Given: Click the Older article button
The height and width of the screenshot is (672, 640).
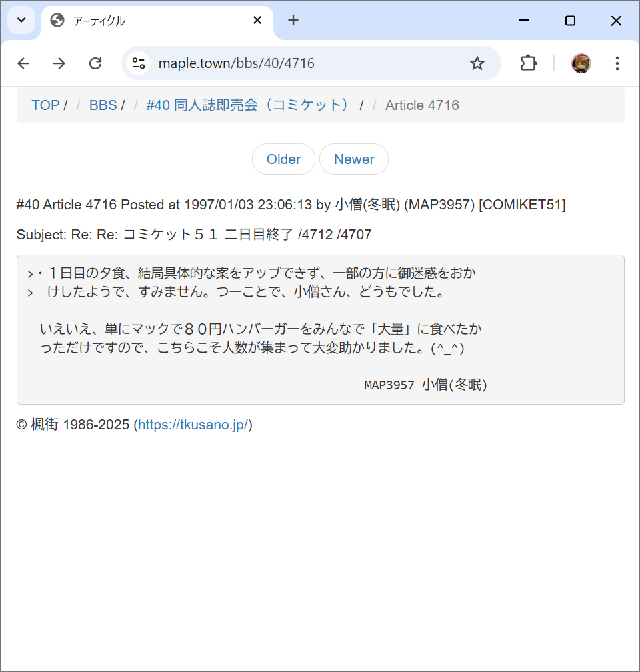Looking at the screenshot, I should click(x=283, y=159).
